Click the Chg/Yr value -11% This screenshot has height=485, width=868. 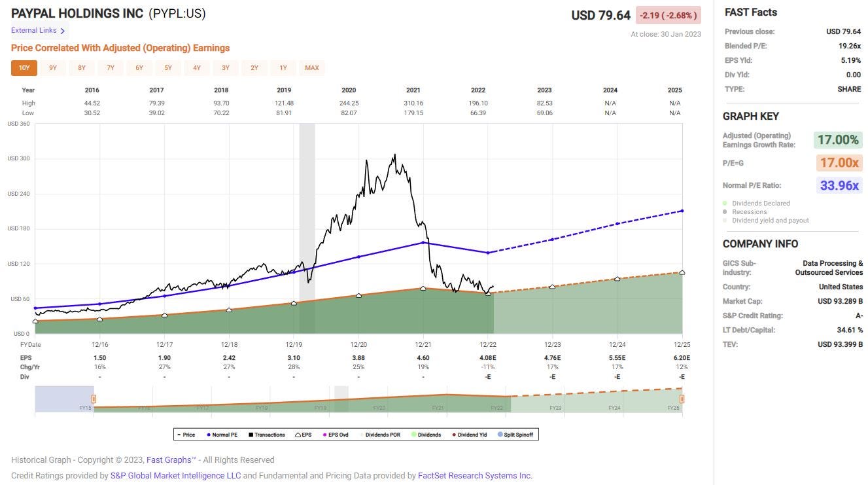(487, 367)
